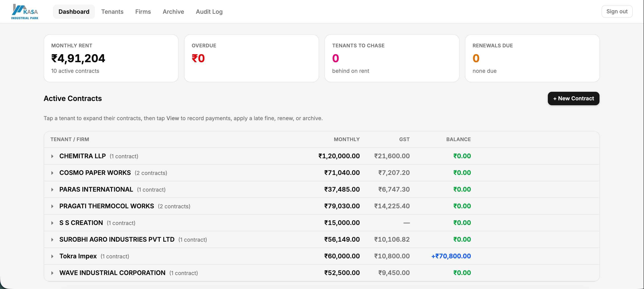Expand the SUROBHI AGRO INDUSTRIES row arrow
The image size is (644, 289).
click(52, 240)
